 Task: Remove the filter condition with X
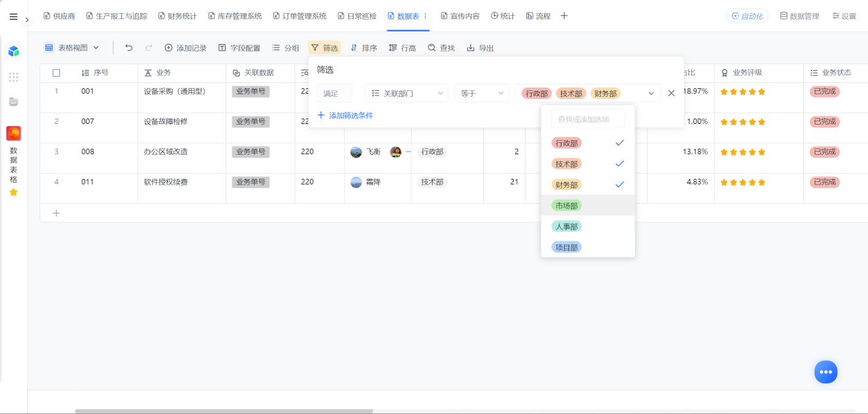pos(671,94)
